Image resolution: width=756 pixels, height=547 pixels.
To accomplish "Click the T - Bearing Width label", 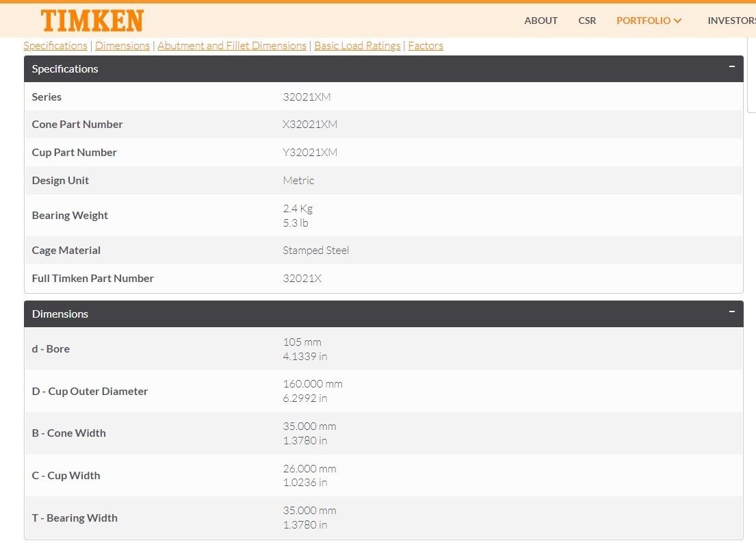I will 75,518.
